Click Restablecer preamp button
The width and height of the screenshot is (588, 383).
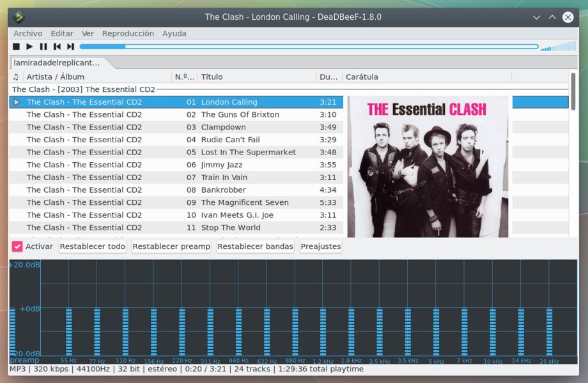[171, 246]
